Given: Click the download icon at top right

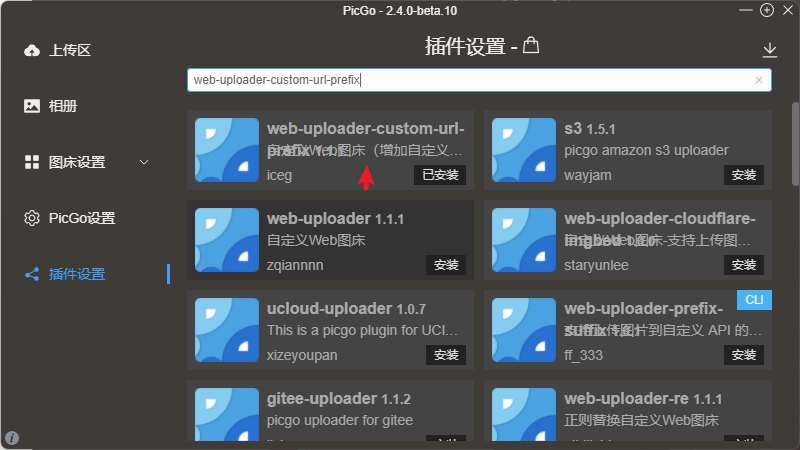Looking at the screenshot, I should (x=769, y=49).
